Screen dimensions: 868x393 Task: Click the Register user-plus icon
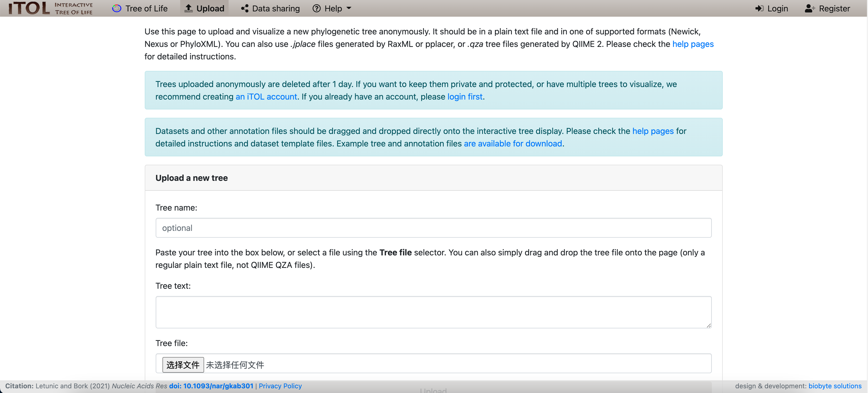point(810,8)
